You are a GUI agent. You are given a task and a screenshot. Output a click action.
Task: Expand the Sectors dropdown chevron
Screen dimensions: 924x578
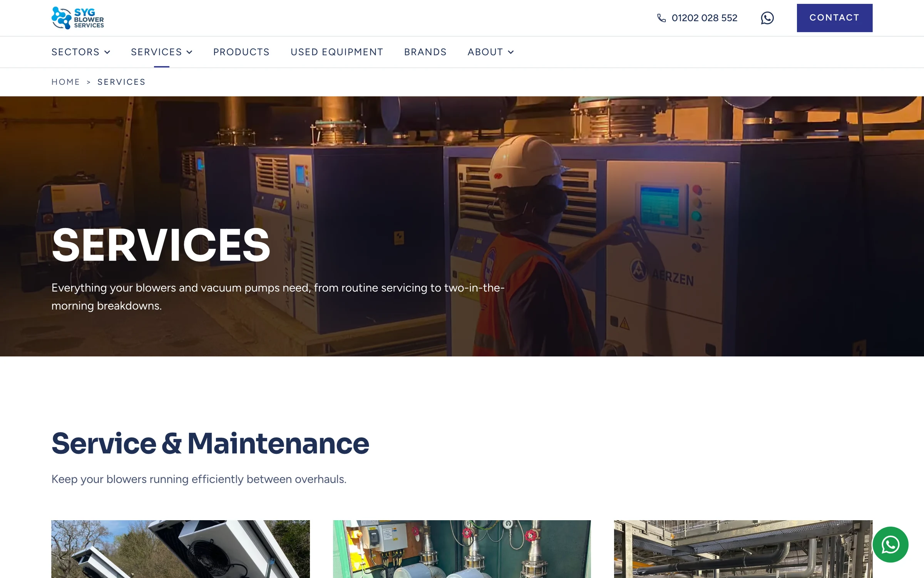[107, 52]
